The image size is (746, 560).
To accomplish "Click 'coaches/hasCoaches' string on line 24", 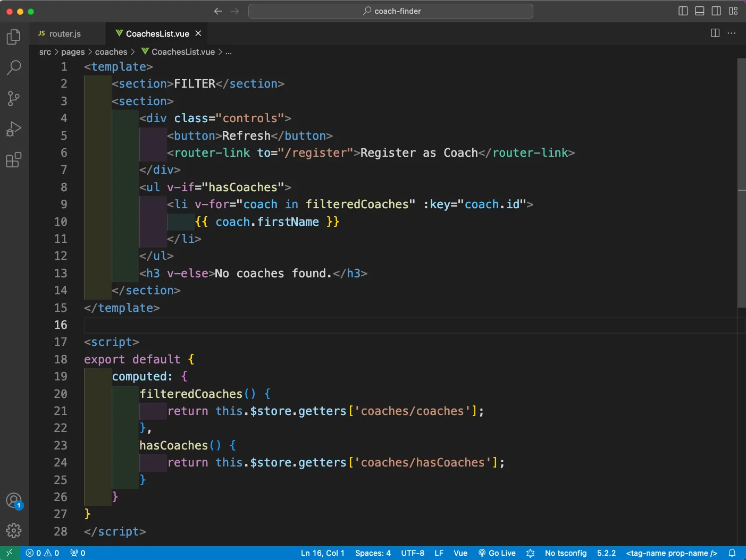I will point(422,462).
